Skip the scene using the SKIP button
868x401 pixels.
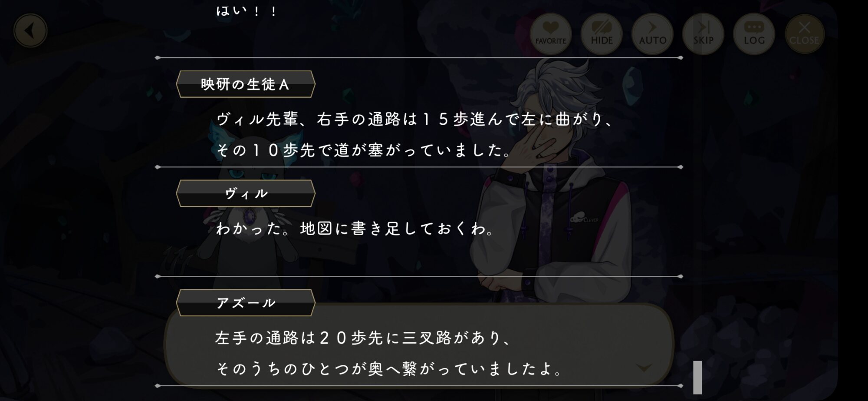click(x=703, y=33)
